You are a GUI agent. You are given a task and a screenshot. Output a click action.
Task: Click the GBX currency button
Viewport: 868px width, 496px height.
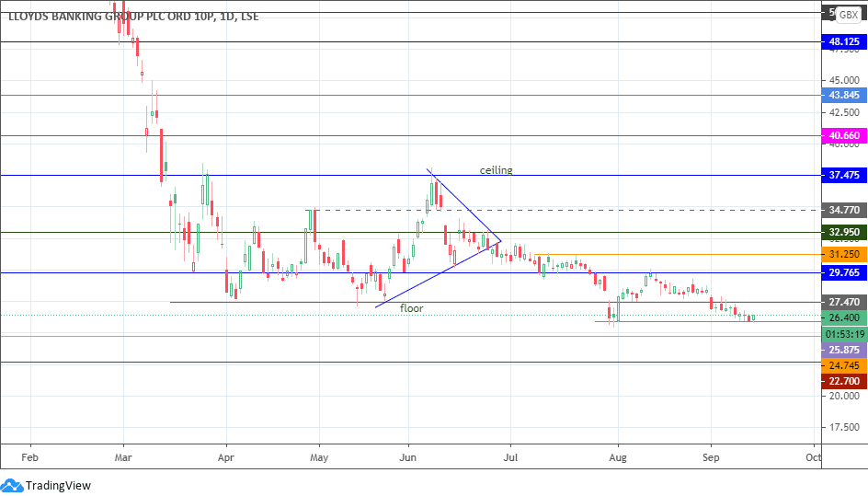848,15
